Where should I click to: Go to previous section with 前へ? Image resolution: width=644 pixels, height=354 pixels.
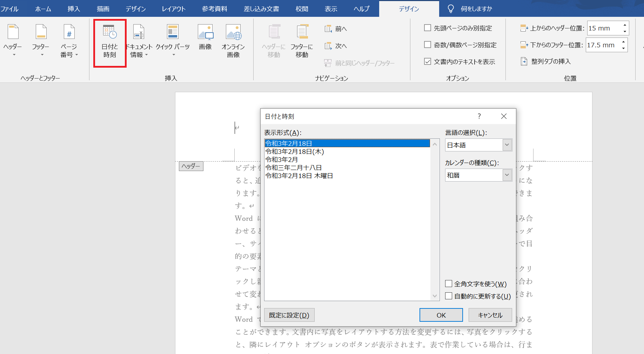[x=336, y=29]
